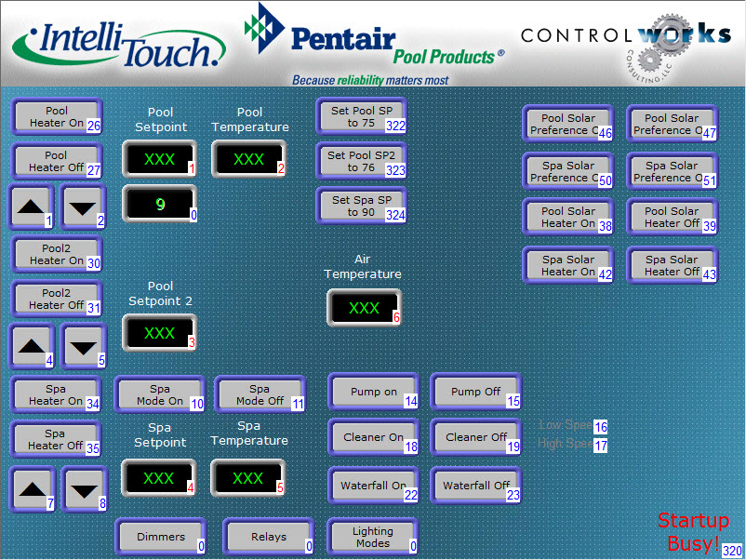Turn Spa Solar Heater On
Screen dimensions: 746x560
(568, 265)
